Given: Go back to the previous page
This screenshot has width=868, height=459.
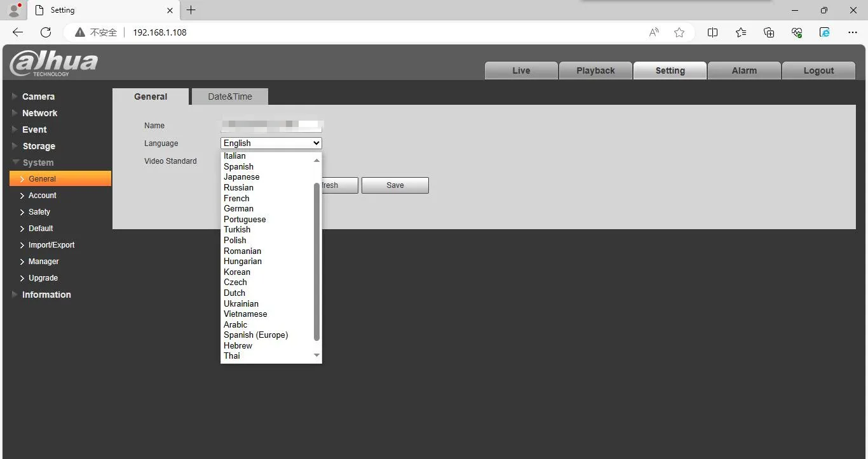Looking at the screenshot, I should coord(18,32).
